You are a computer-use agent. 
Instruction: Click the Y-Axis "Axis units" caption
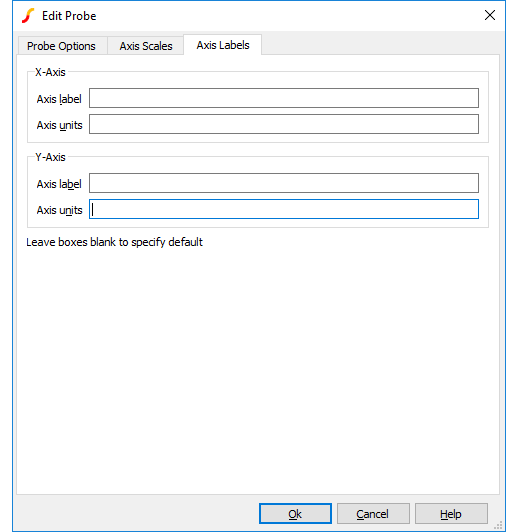[x=59, y=210]
